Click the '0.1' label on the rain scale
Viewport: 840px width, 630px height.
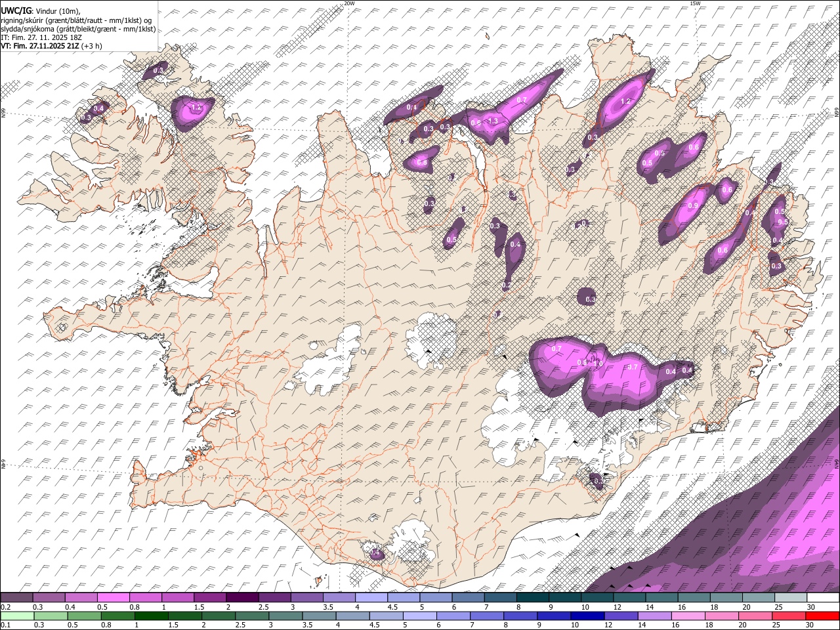tap(5, 625)
